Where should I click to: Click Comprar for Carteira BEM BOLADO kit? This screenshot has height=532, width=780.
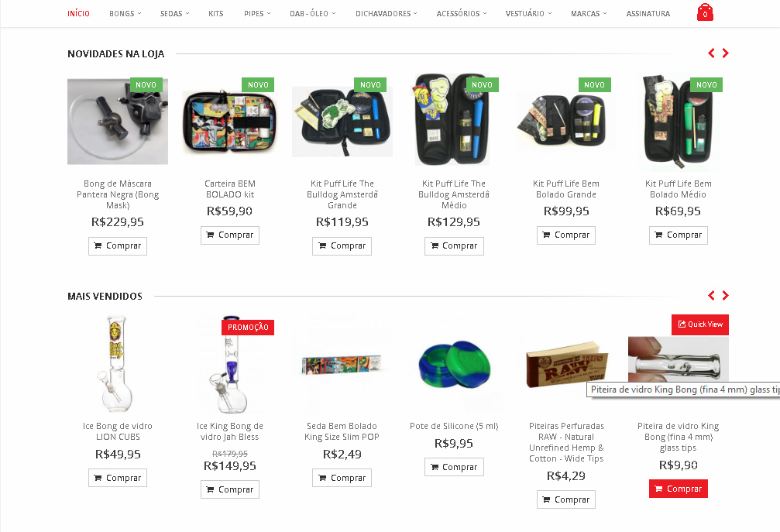(230, 235)
